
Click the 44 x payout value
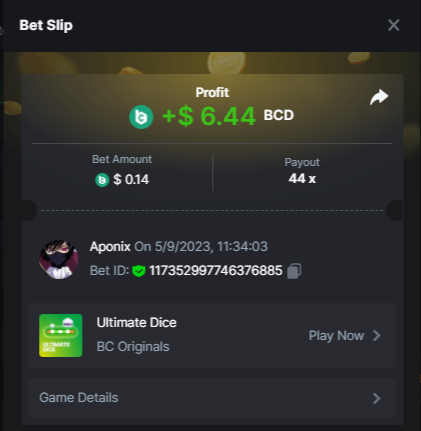point(302,179)
